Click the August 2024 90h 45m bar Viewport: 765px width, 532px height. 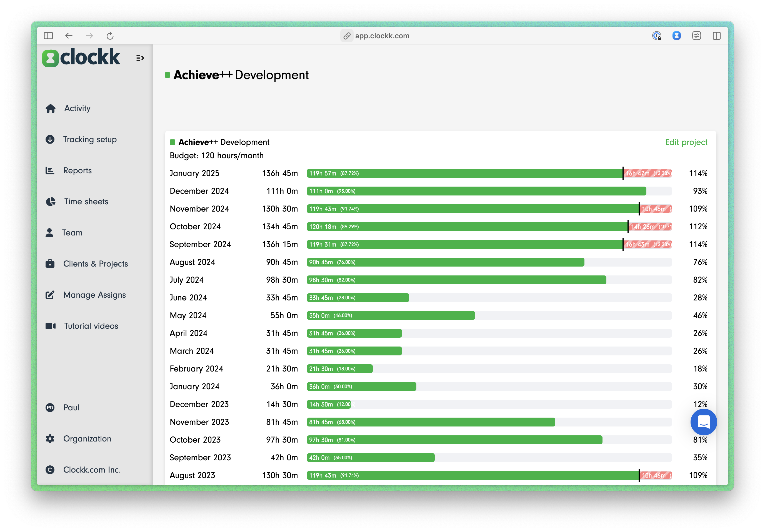coord(446,262)
